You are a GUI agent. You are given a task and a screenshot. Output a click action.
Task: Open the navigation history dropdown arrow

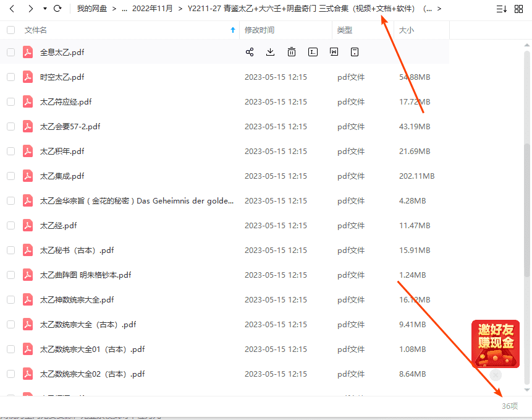(45, 9)
